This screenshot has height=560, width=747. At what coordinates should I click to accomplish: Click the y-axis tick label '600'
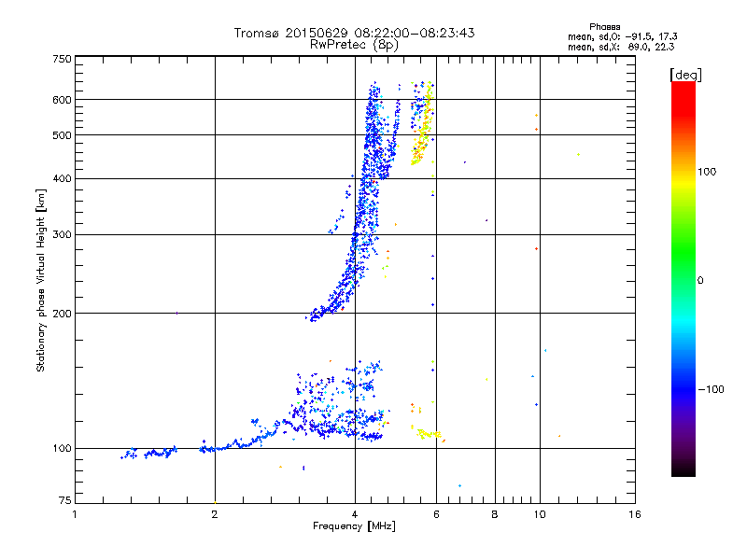pos(62,100)
